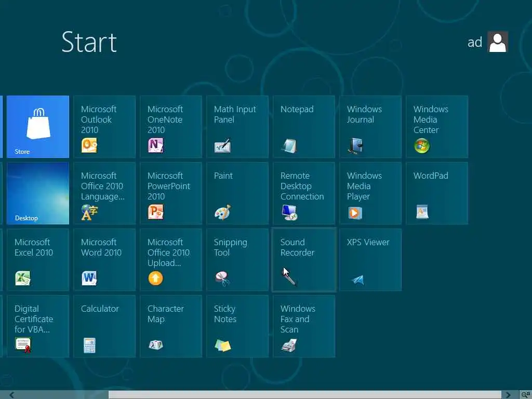Click the 'Remote Desktop Connection' tile label
The image size is (532, 399).
302,186
